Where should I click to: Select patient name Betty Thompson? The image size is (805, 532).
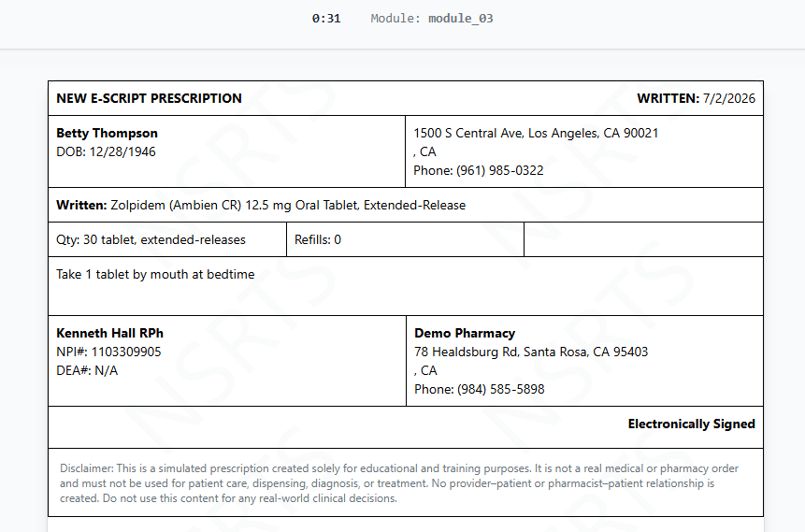(107, 133)
